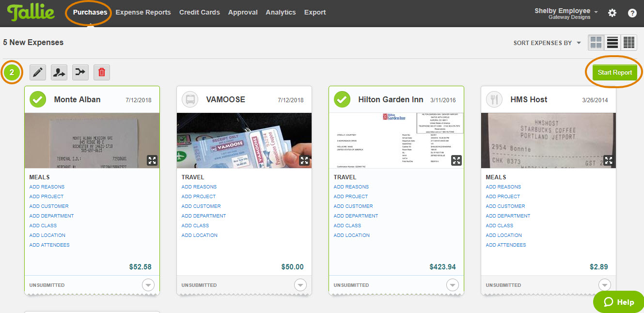Click the assign-to-person icon in toolbar

click(x=59, y=72)
